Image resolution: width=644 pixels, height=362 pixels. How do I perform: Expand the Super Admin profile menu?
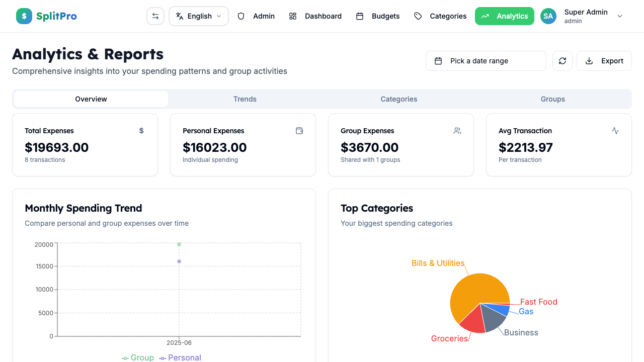pyautogui.click(x=619, y=16)
